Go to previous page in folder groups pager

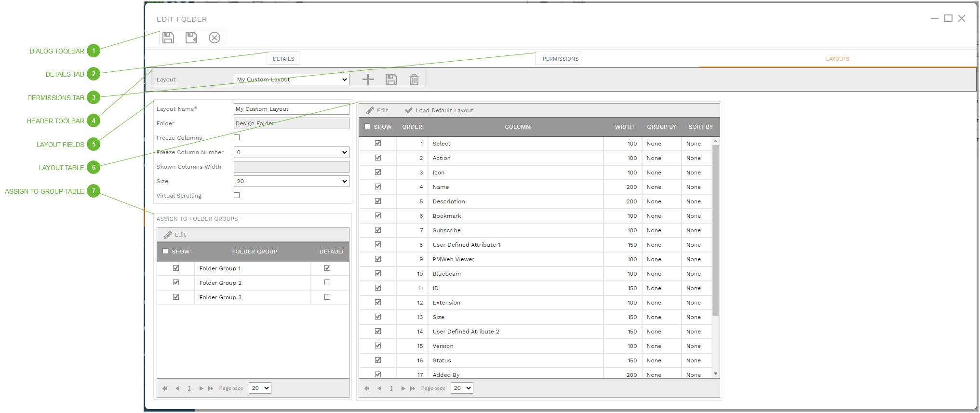point(177,388)
